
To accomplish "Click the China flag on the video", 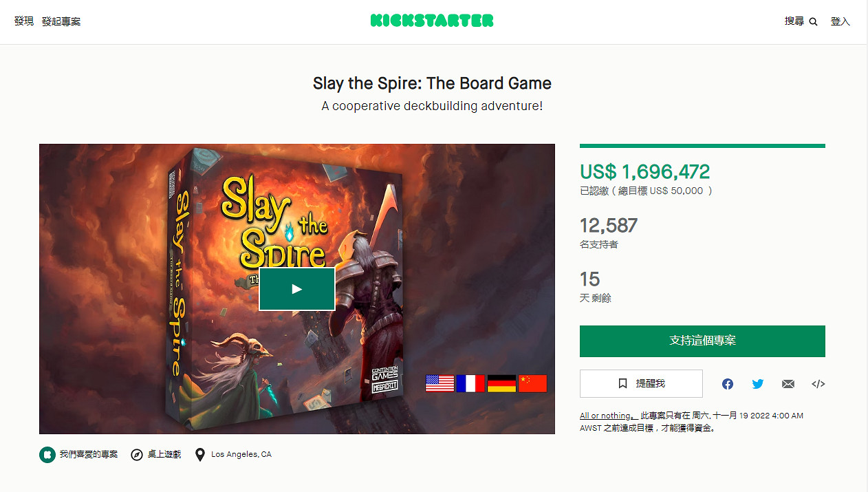I will (532, 383).
